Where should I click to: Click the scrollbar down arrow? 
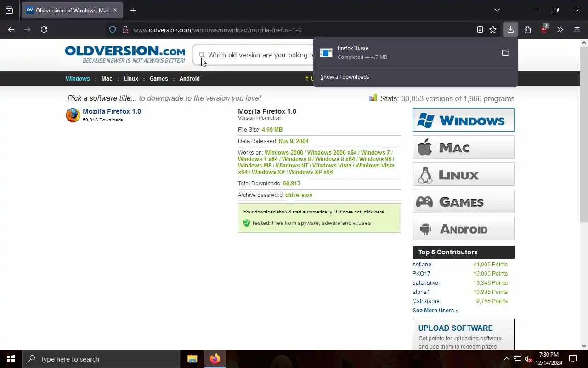pyautogui.click(x=584, y=346)
